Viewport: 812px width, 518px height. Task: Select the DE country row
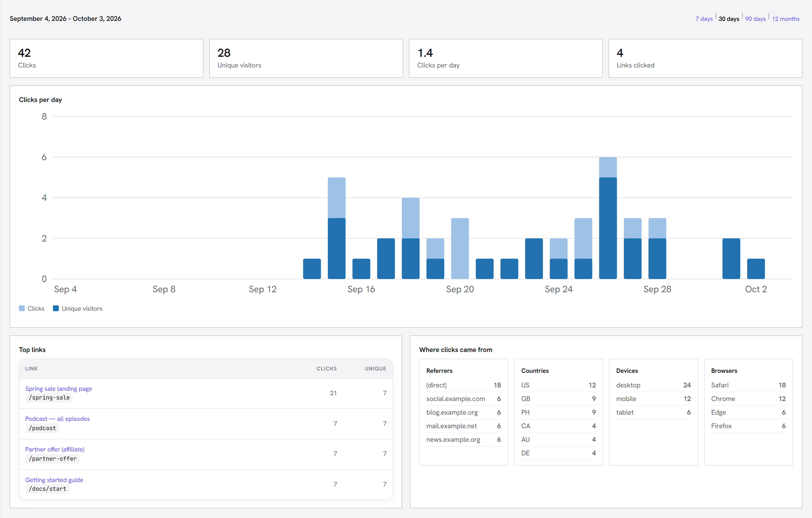pos(558,453)
